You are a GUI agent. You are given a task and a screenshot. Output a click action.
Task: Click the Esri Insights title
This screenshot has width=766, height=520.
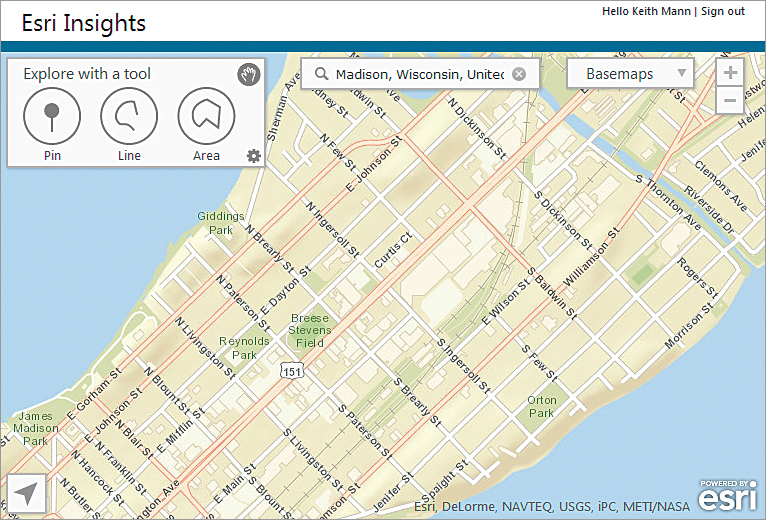click(84, 23)
